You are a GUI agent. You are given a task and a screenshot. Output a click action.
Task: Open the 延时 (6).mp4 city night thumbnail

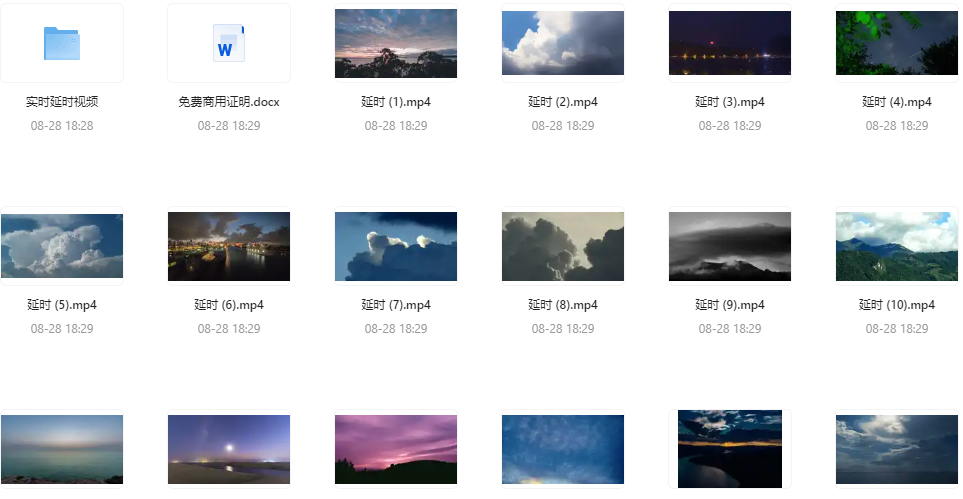[x=229, y=246]
